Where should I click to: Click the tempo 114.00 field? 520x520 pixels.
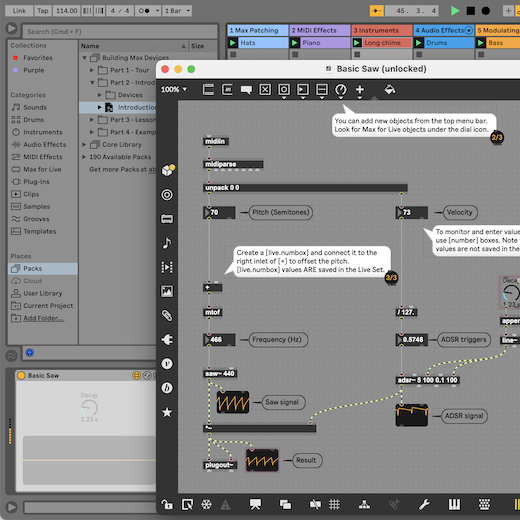[66, 11]
